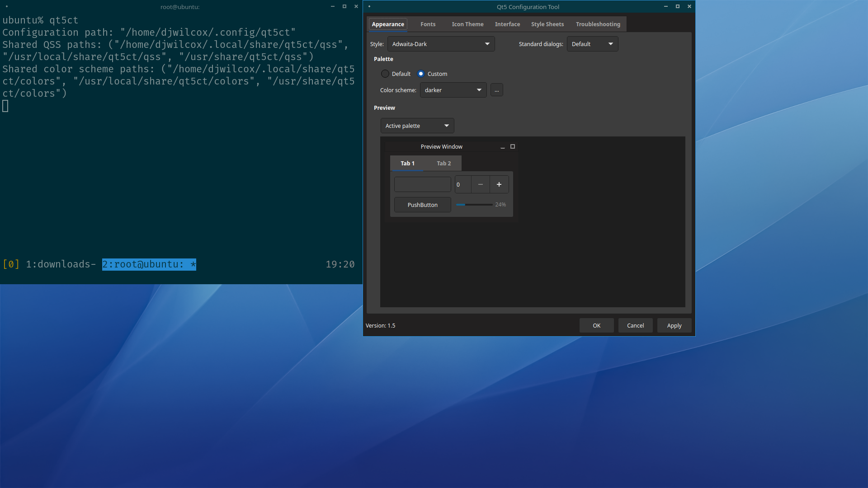Viewport: 868px width, 488px height.
Task: Minimize the root@ubuntu terminal window
Action: tap(333, 6)
